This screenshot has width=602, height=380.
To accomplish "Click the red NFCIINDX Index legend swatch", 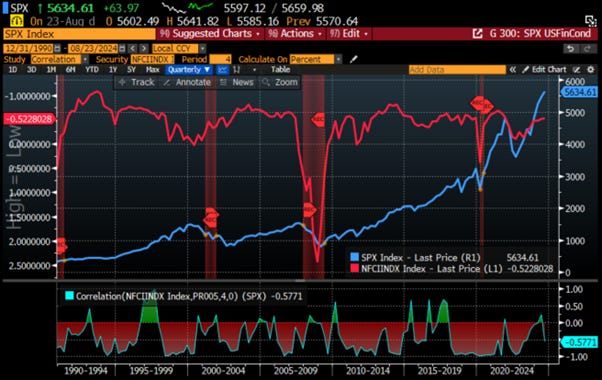I will click(x=354, y=268).
